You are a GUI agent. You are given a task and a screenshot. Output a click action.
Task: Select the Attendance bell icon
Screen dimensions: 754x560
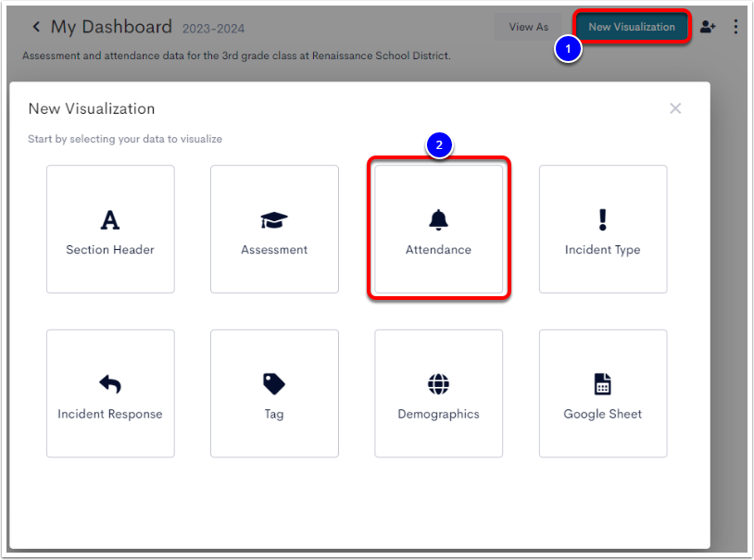438,220
